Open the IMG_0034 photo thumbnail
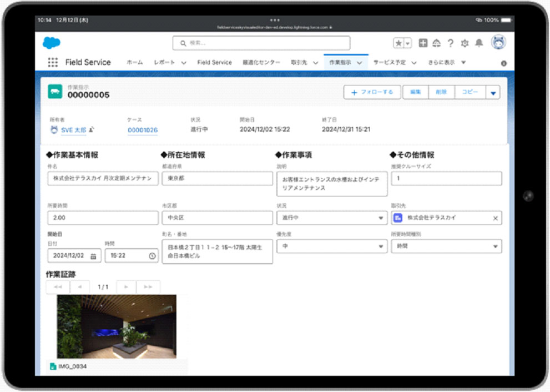The image size is (550, 392). 117,326
